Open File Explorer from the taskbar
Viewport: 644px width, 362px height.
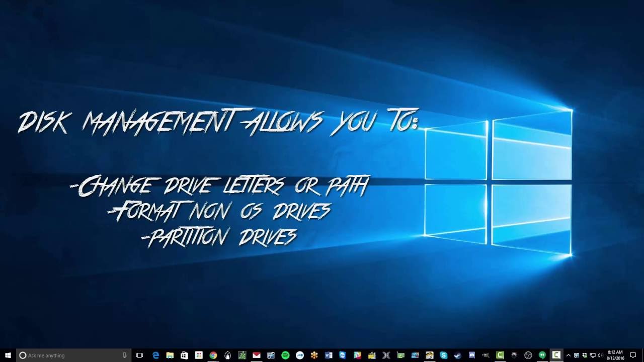170,355
